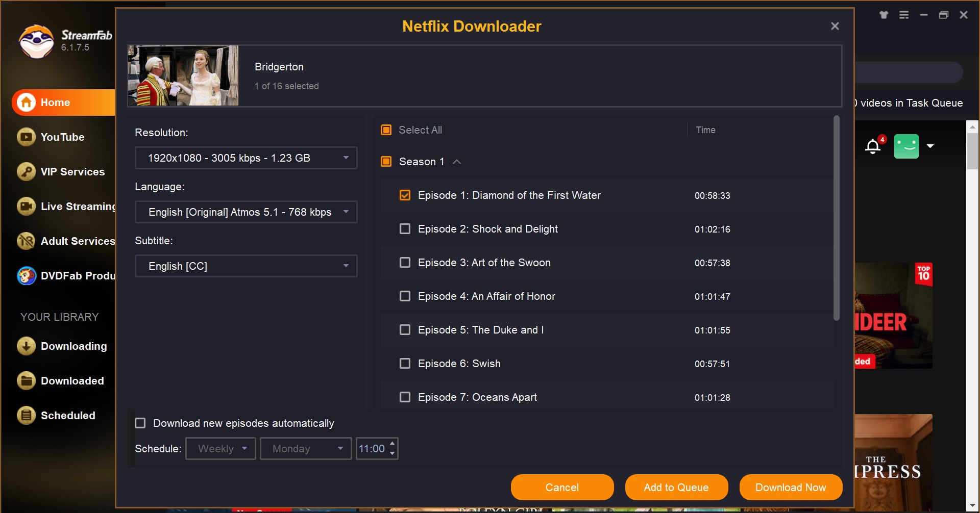This screenshot has width=980, height=513.
Task: Click the Bridgerton title text
Action: 279,67
